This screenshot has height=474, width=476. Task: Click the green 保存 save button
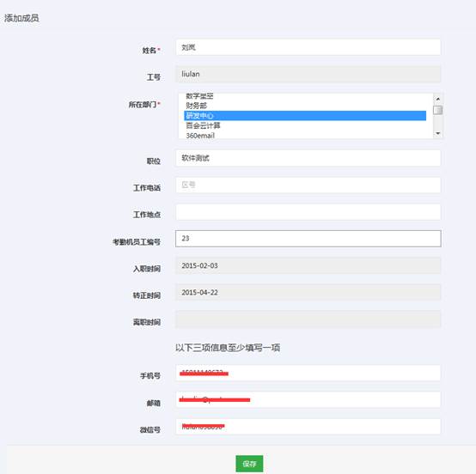pos(249,464)
